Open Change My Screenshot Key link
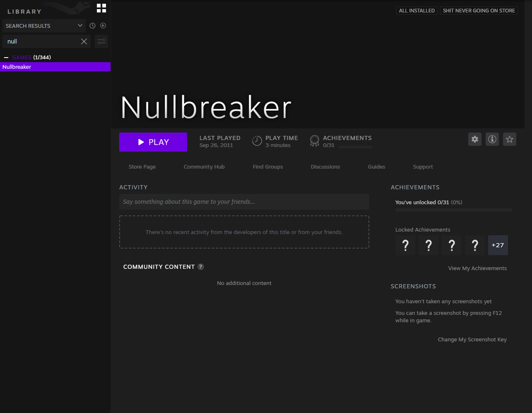The width and height of the screenshot is (532, 413). [472, 340]
